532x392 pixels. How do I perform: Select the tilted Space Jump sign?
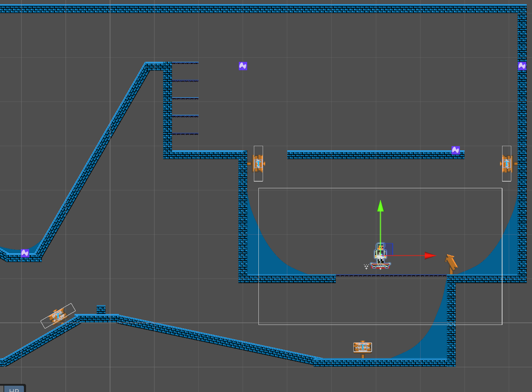pyautogui.click(x=58, y=316)
